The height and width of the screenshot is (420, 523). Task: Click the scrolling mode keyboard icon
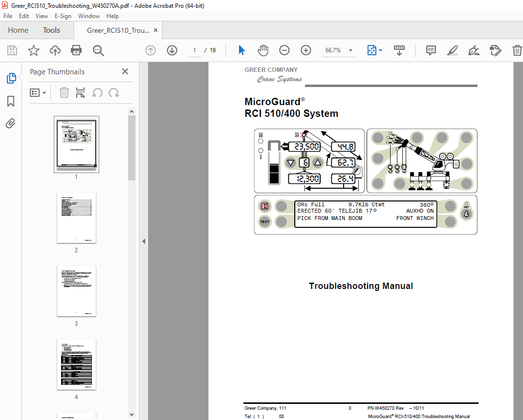point(399,50)
